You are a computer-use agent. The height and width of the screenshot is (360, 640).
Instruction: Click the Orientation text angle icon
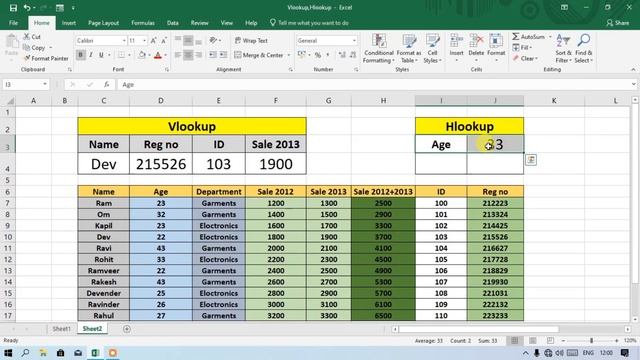[x=213, y=40]
